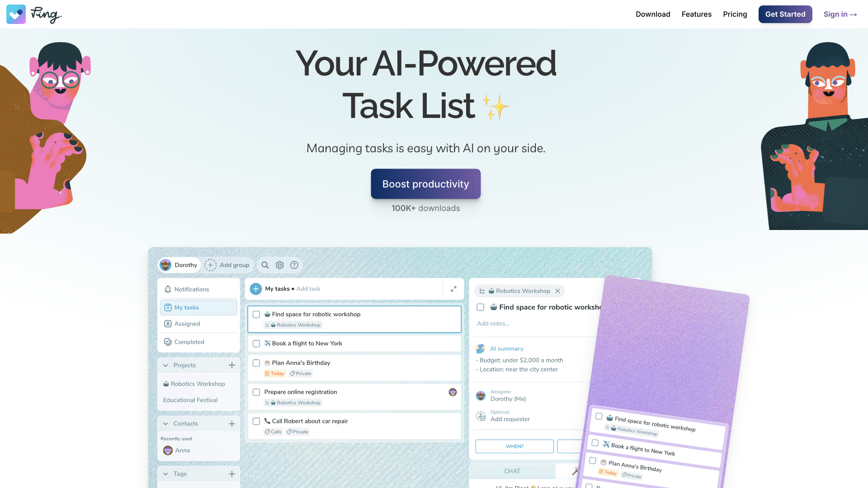Click the Add group plus icon
Viewport: 868px width, 488px height.
(x=210, y=264)
